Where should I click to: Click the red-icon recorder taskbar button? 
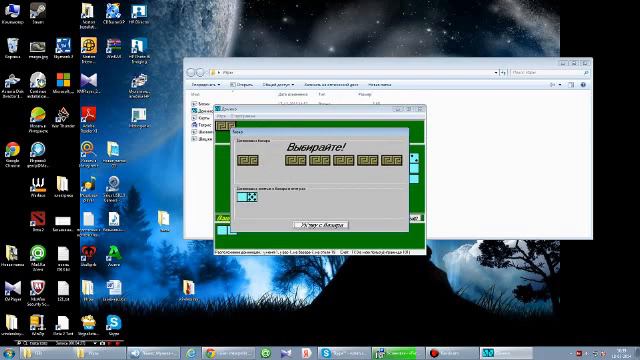coord(452,353)
